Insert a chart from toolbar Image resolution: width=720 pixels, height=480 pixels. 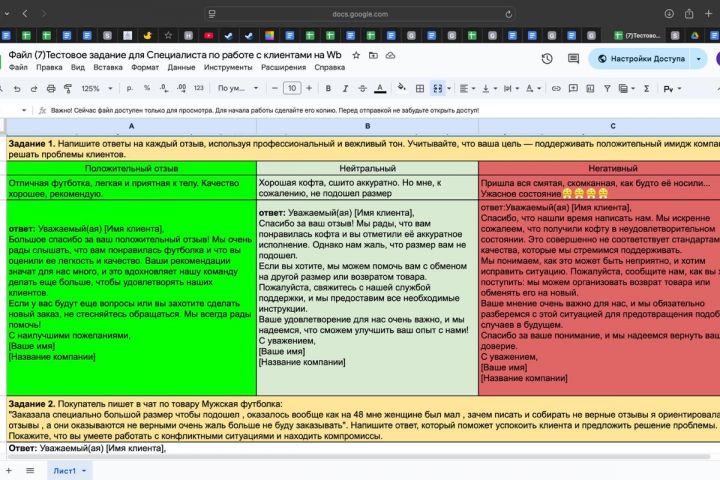click(590, 89)
